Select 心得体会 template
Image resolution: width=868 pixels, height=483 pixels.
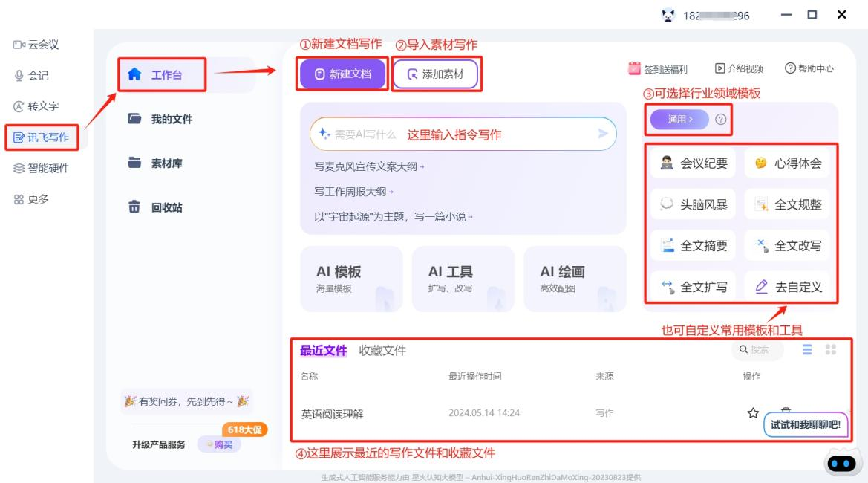[x=787, y=163]
